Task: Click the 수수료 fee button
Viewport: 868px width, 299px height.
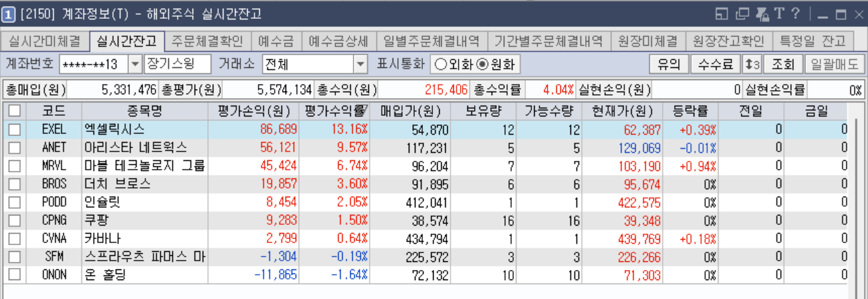Action: pos(715,65)
